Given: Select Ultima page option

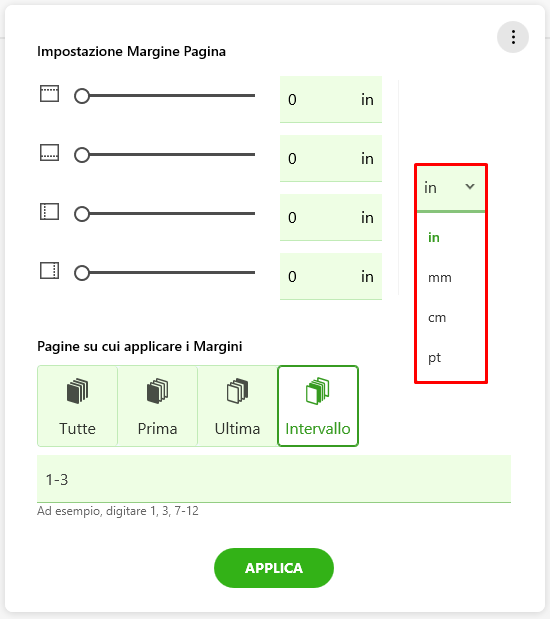Looking at the screenshot, I should pyautogui.click(x=237, y=406).
